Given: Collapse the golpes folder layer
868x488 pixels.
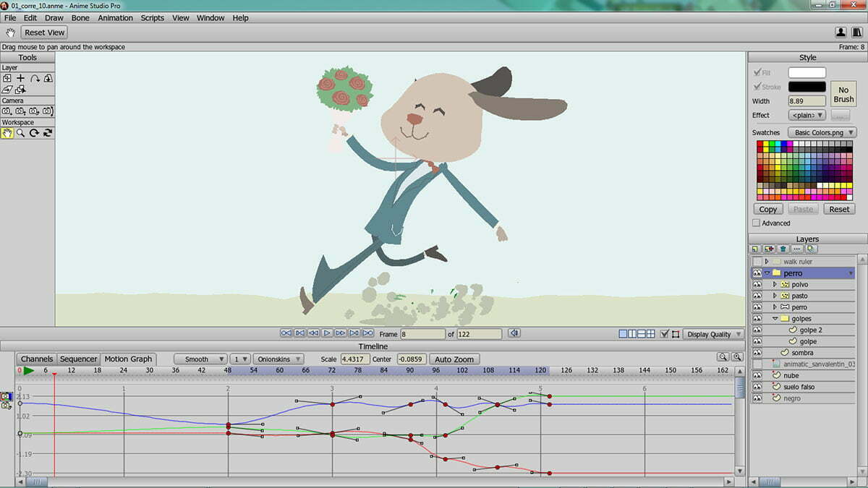Looking at the screenshot, I should [x=775, y=319].
